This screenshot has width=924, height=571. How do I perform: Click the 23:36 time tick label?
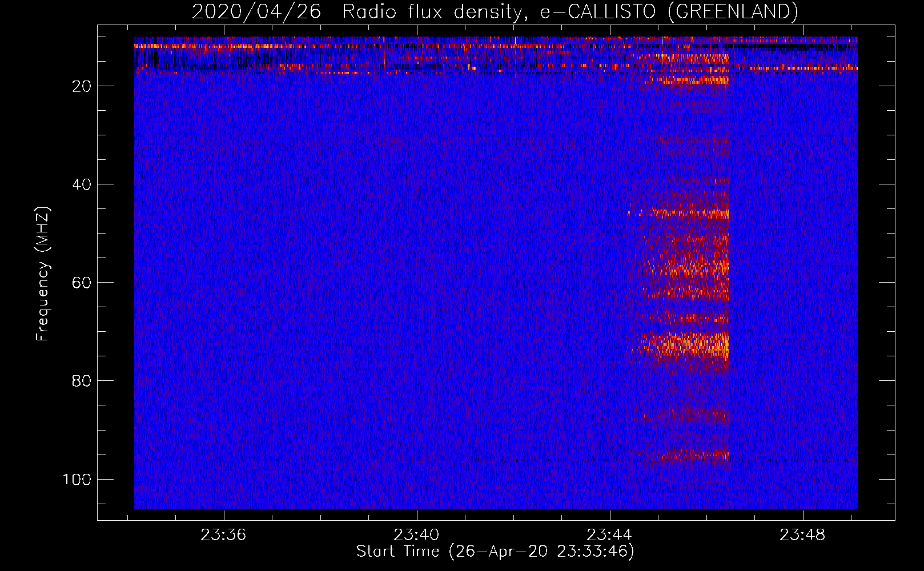(224, 535)
